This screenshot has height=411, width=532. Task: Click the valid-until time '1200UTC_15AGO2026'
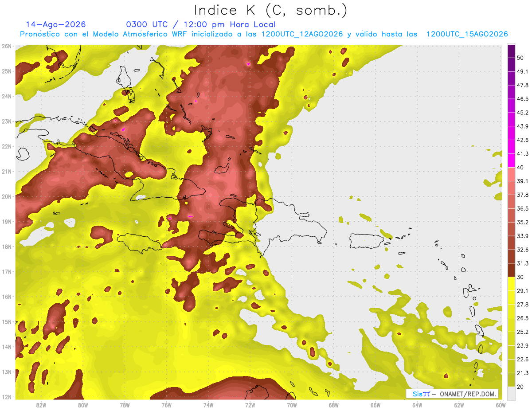(467, 34)
